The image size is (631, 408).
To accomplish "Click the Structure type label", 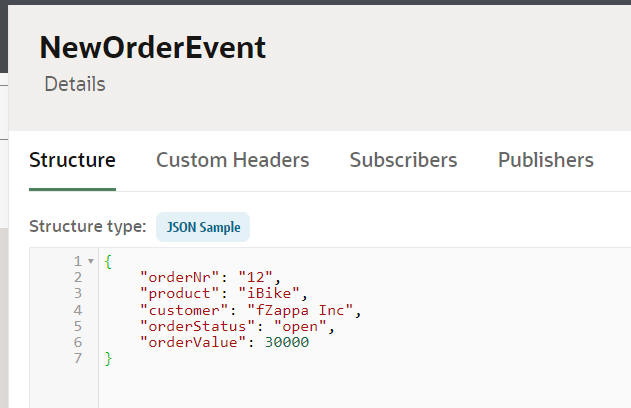I will 88,227.
